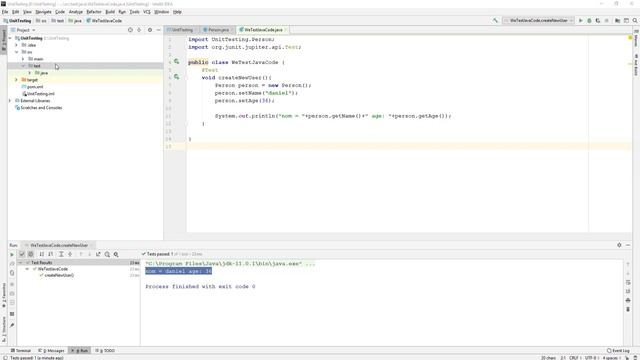This screenshot has height=360, width=640.
Task: Expand the .idea folder
Action: [x=17, y=45]
